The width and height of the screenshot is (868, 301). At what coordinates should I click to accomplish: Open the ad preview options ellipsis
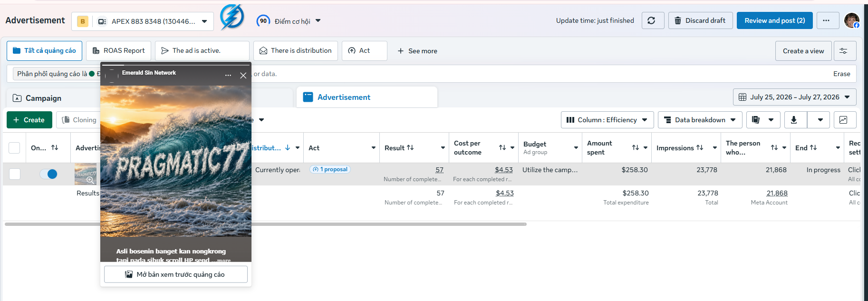[x=228, y=75]
